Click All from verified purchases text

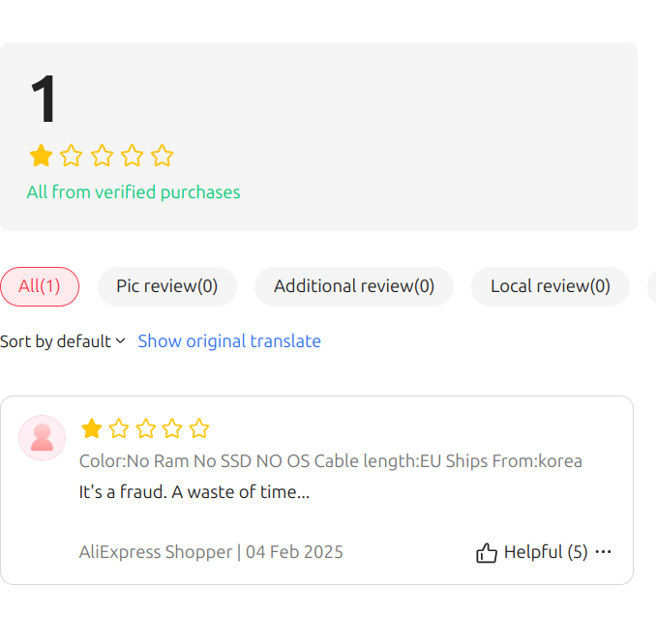point(134,192)
